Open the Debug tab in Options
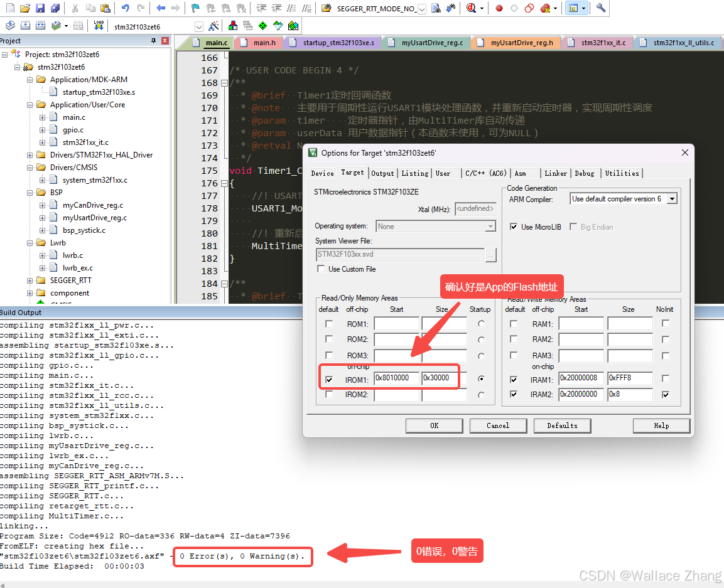724x588 pixels. (585, 173)
